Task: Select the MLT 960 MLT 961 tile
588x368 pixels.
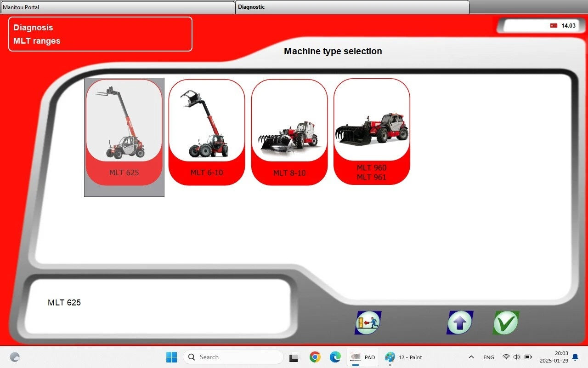Action: [x=372, y=132]
